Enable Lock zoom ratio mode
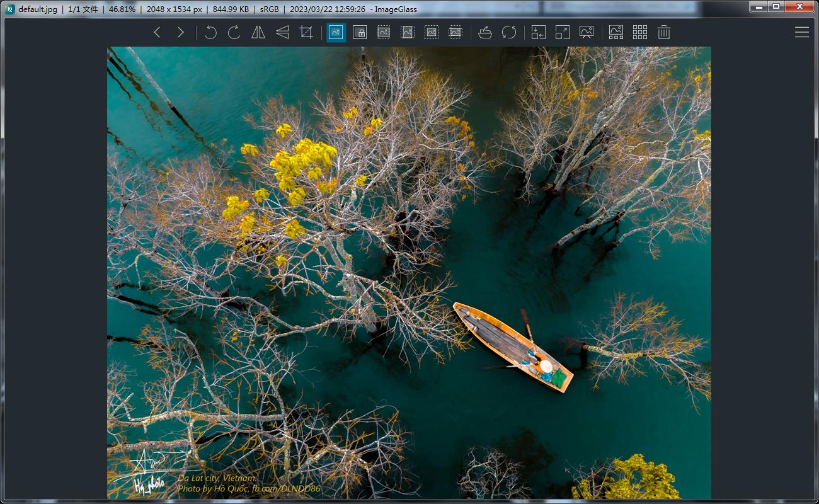This screenshot has width=819, height=504. point(360,32)
